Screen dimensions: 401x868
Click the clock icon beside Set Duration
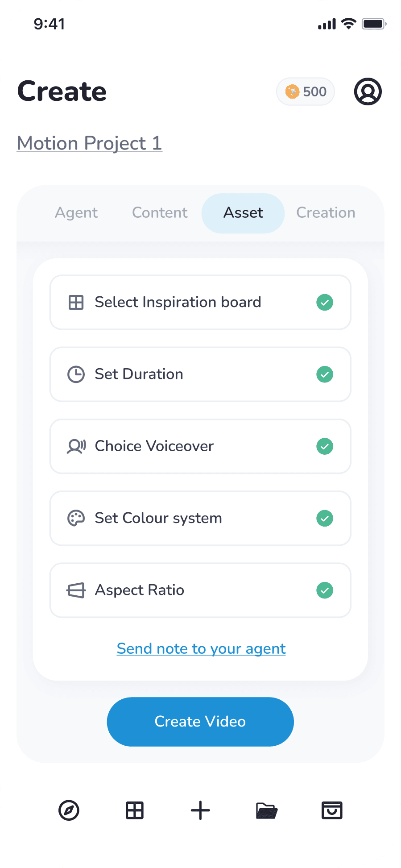coord(76,374)
